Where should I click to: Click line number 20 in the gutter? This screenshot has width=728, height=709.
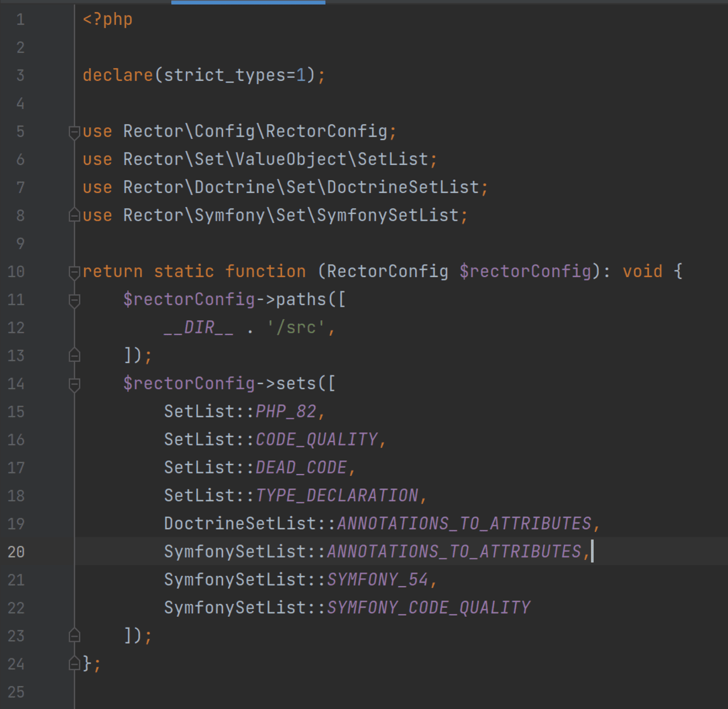coord(16,552)
